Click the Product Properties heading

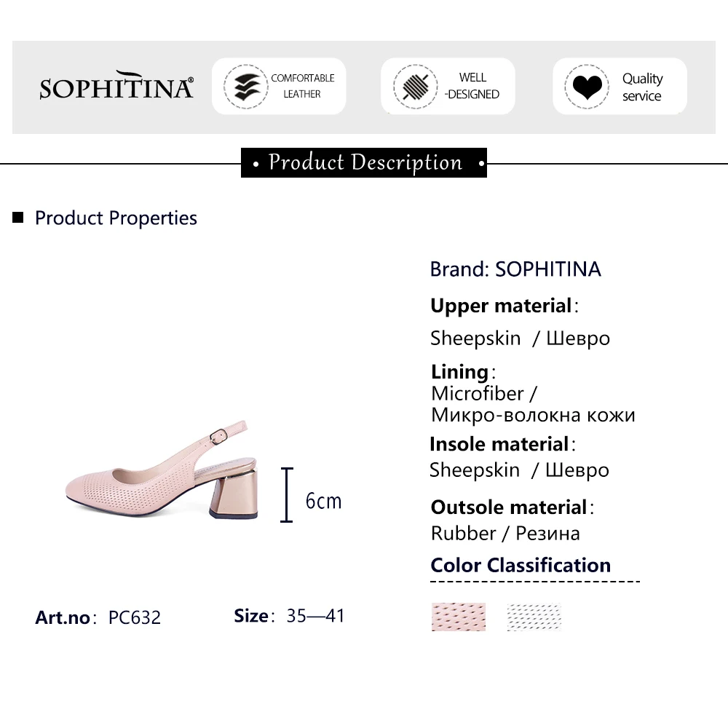pos(116,218)
